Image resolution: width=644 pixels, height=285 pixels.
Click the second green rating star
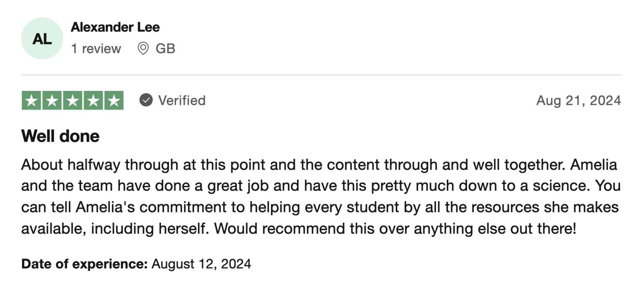point(52,101)
